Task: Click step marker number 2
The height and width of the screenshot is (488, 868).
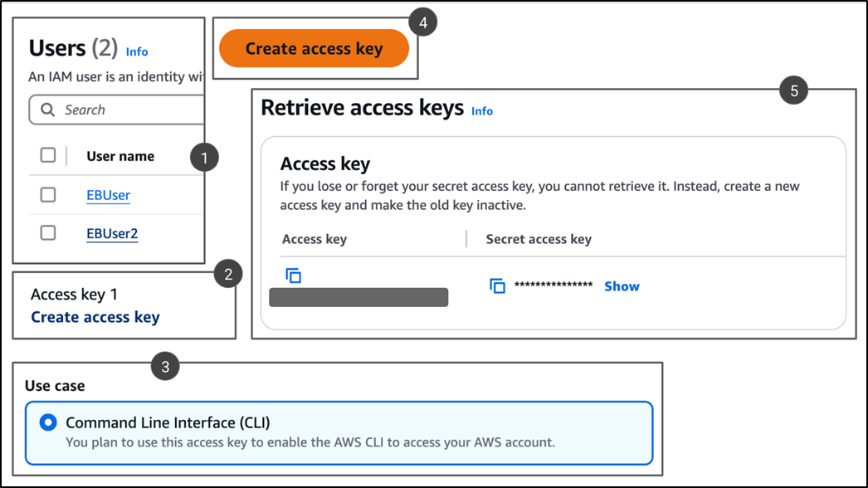Action: 228,274
